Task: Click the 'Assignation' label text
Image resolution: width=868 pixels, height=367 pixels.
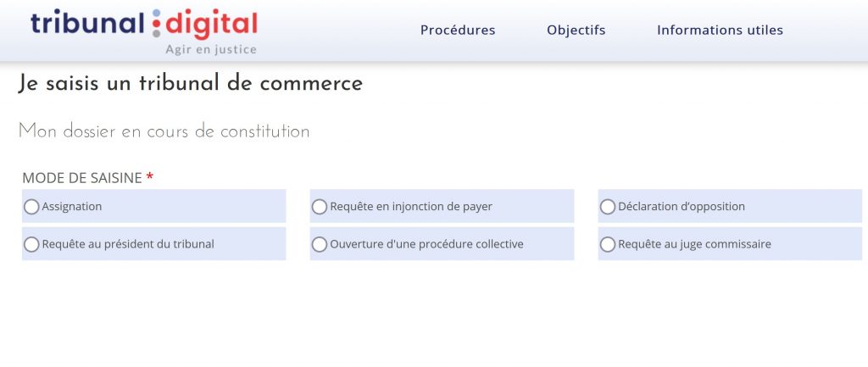Action: [x=72, y=207]
